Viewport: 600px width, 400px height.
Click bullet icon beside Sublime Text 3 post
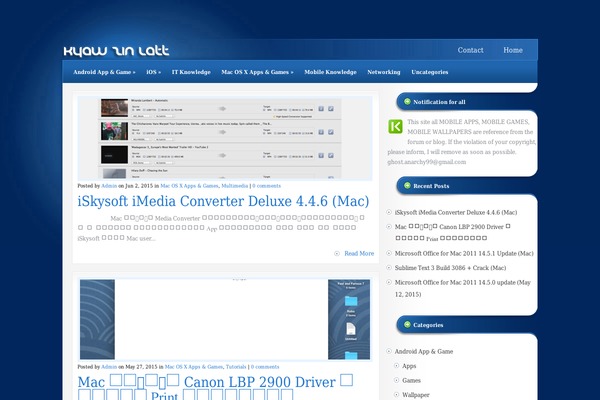tap(389, 268)
